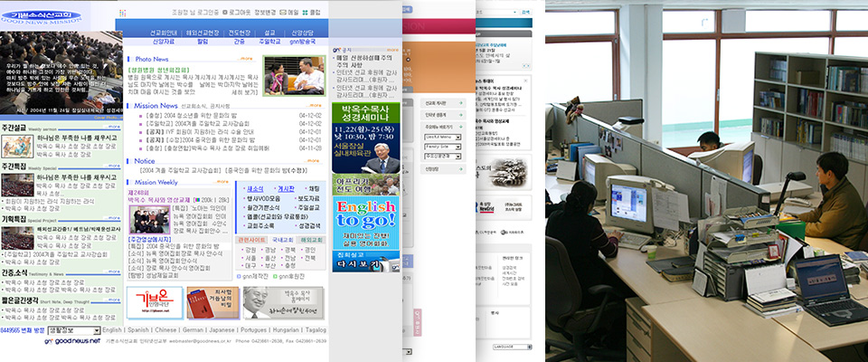This screenshot has height=362, width=868.
Task: Switch site language to Tagalog
Action: click(316, 329)
